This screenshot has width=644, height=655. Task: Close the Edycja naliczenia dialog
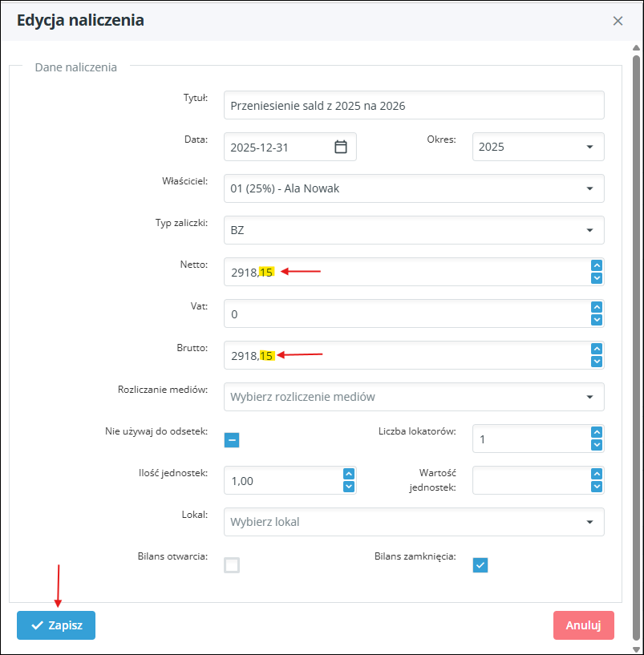pyautogui.click(x=618, y=21)
